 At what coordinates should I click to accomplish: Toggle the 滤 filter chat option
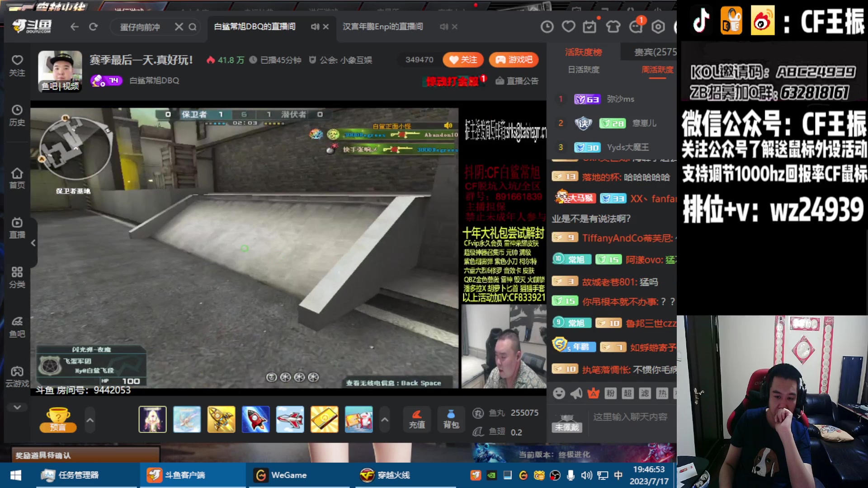(x=645, y=393)
